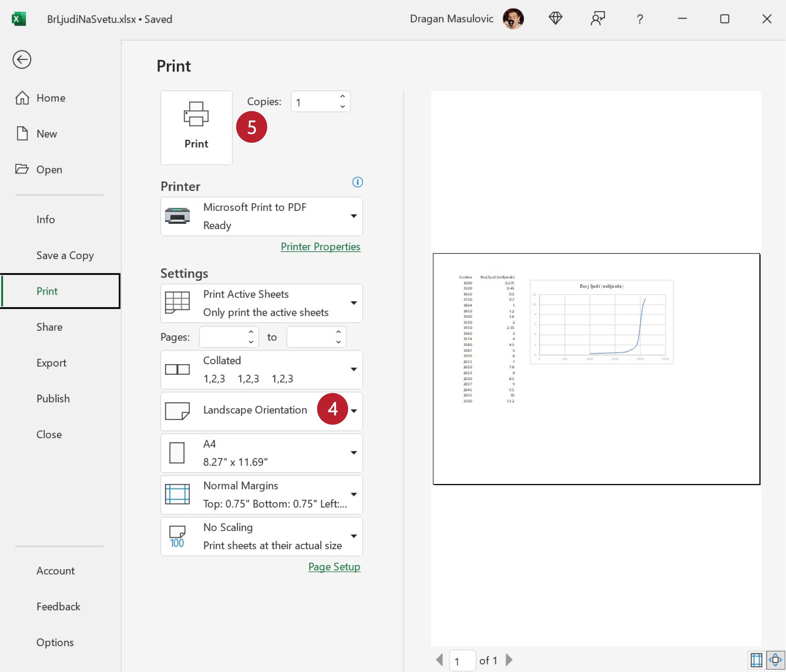This screenshot has width=786, height=672.
Task: Click the printer info icon
Action: tap(357, 182)
